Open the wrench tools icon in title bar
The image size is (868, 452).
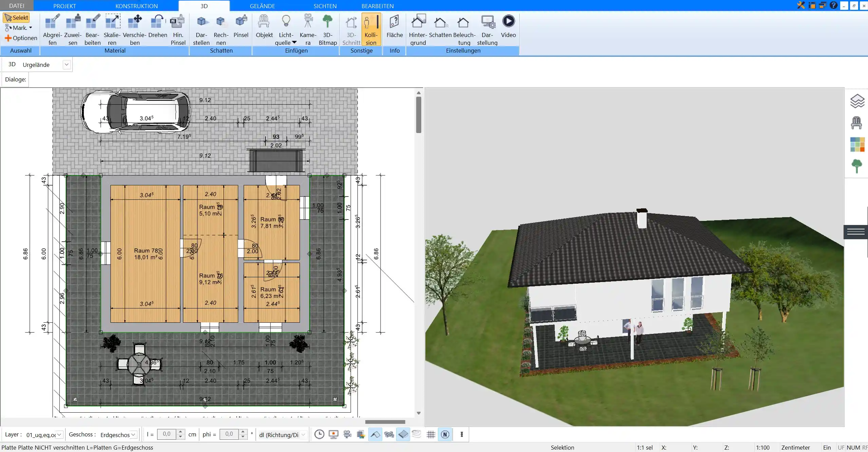[x=801, y=5]
